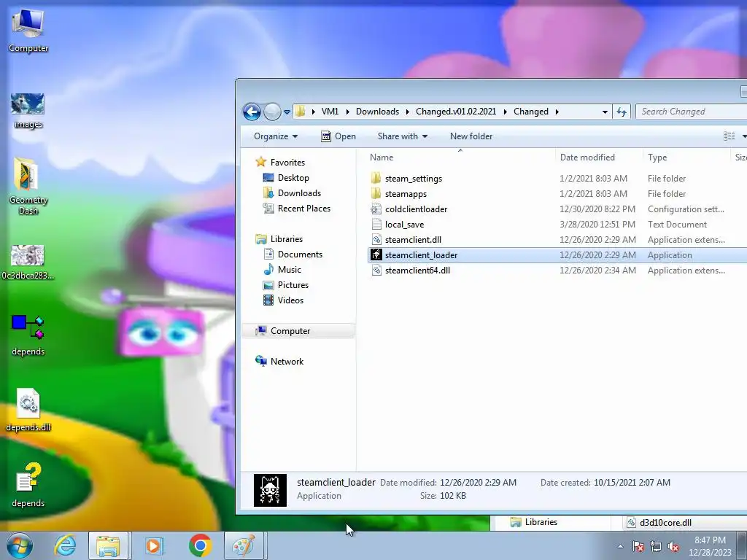Select Computer in navigation pane
The height and width of the screenshot is (560, 747).
point(298,331)
